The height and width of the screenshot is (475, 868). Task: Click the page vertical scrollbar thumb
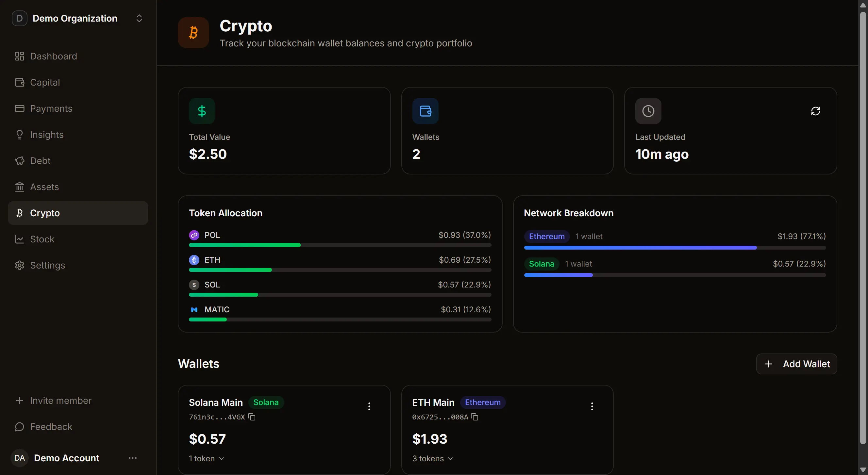tap(863, 227)
